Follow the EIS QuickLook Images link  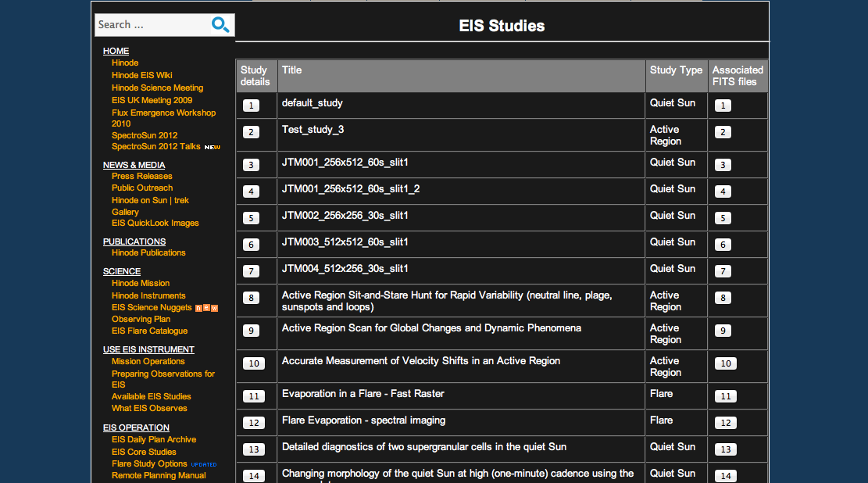pyautogui.click(x=155, y=223)
